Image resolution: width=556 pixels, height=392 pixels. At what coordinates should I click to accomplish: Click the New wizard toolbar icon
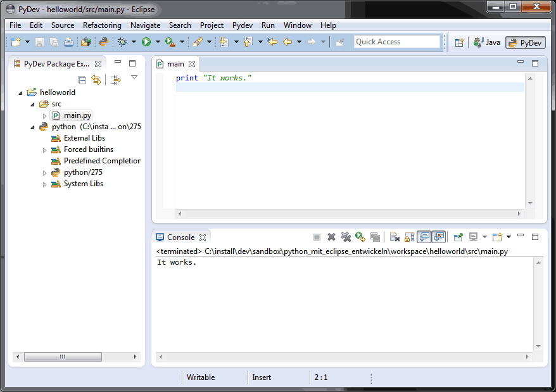tap(16, 42)
